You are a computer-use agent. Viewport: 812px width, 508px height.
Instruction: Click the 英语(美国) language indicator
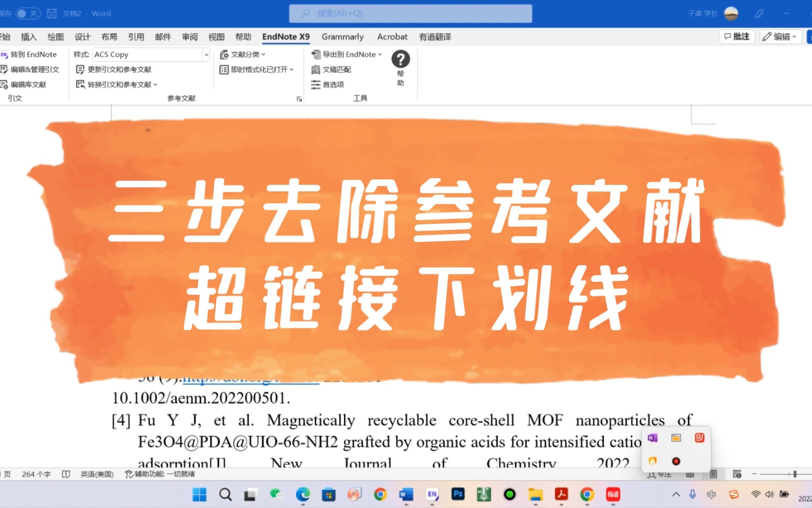tap(97, 474)
